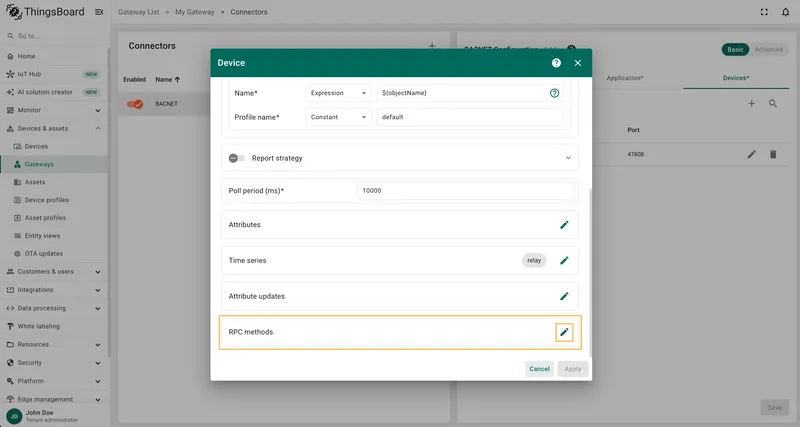Open help for the Name expression field

pos(554,93)
